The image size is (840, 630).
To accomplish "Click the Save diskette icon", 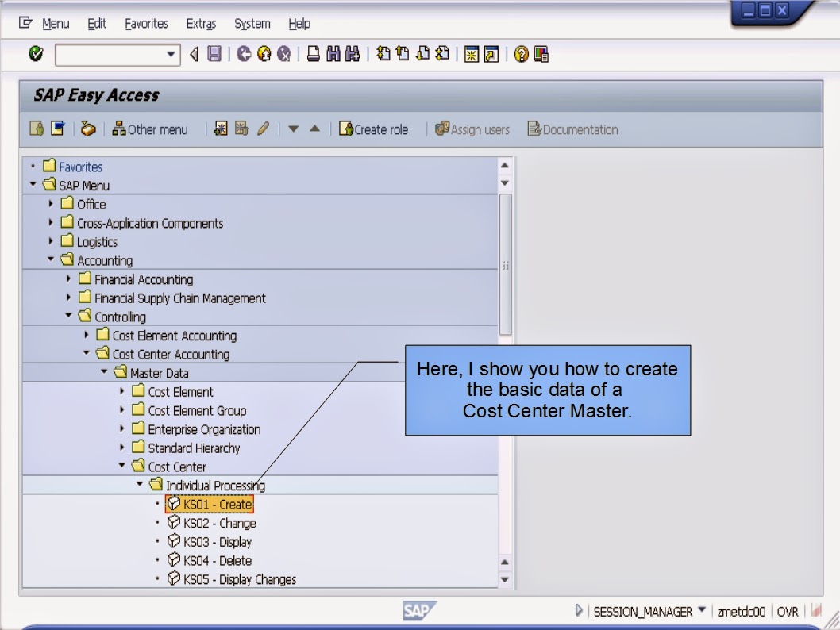I will tap(214, 54).
